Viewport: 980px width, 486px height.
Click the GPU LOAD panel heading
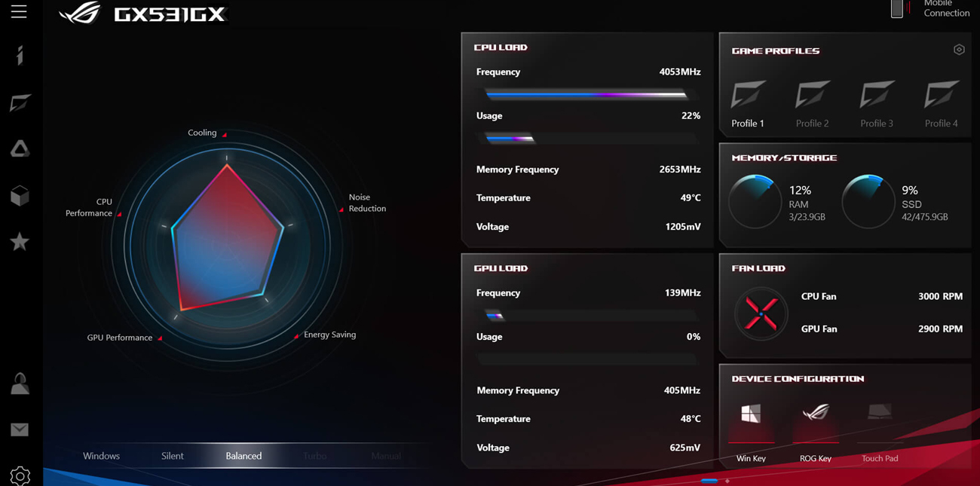(501, 268)
